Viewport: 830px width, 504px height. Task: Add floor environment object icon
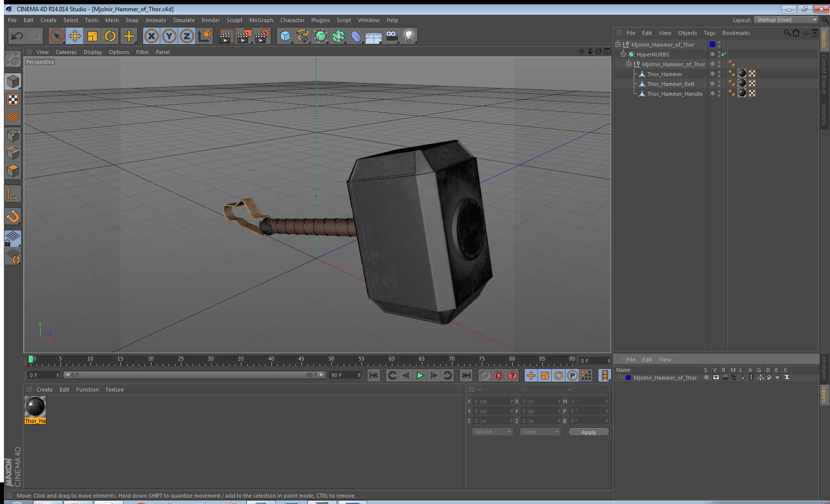pos(374,36)
